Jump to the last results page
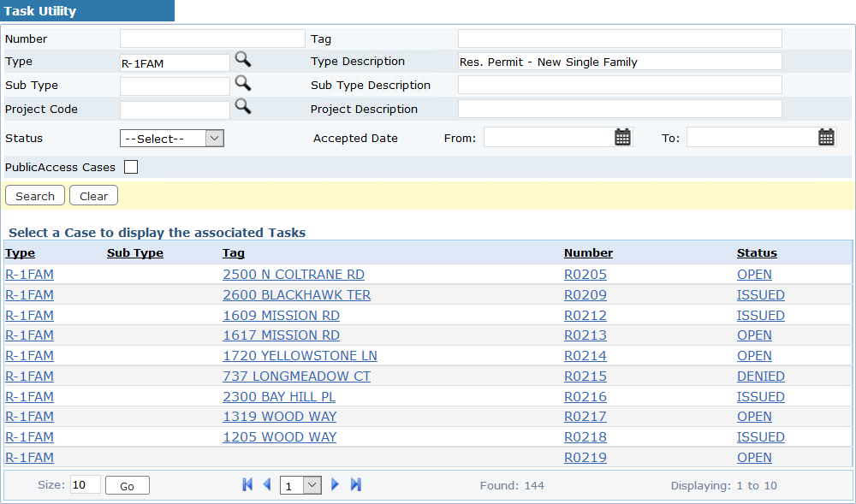The image size is (856, 504). coord(356,485)
